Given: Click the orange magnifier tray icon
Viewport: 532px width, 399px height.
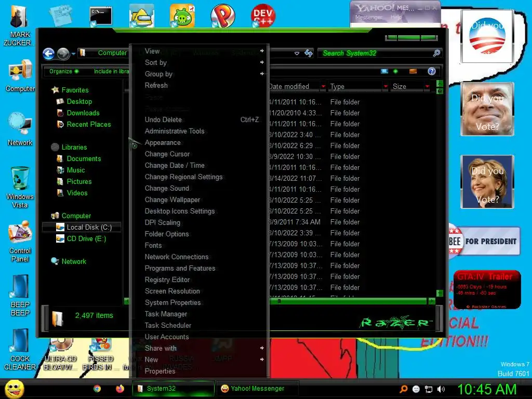Looking at the screenshot, I should click(404, 389).
